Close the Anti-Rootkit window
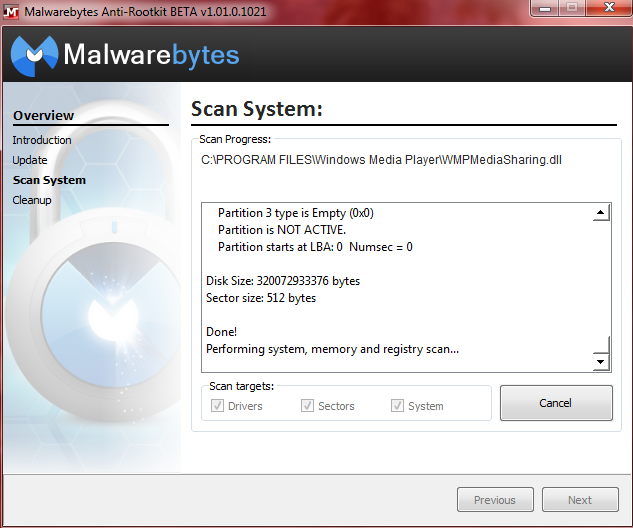The width and height of the screenshot is (633, 528). click(609, 8)
